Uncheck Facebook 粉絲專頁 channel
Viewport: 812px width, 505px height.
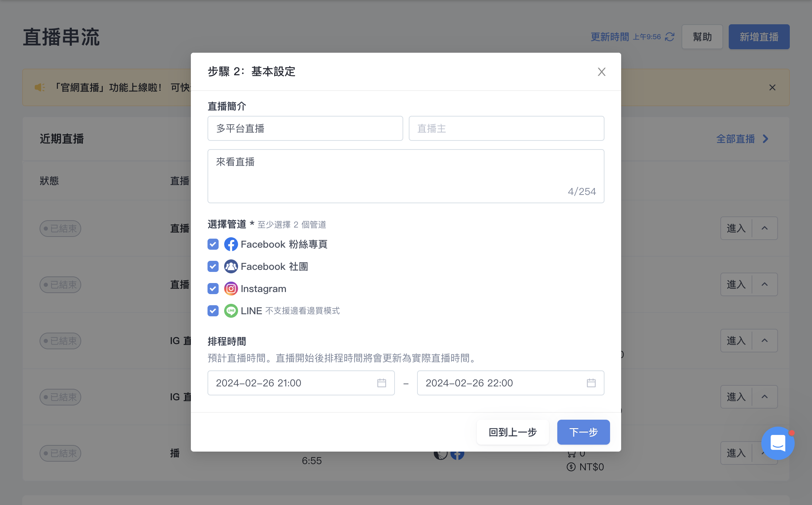[x=213, y=244]
